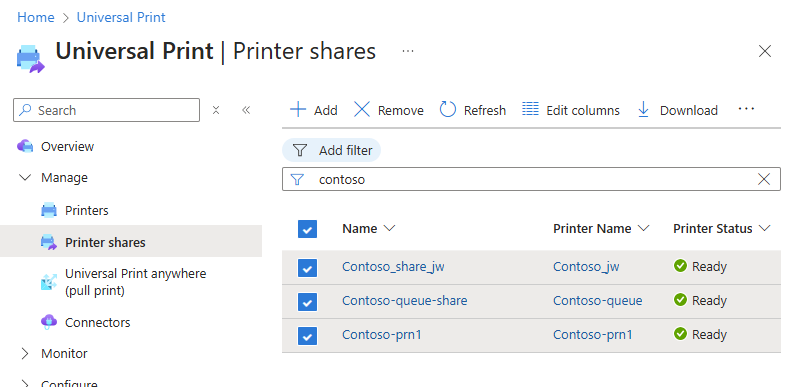Click the plus icon for Add
Screen dimensions: 790x387
(x=298, y=109)
